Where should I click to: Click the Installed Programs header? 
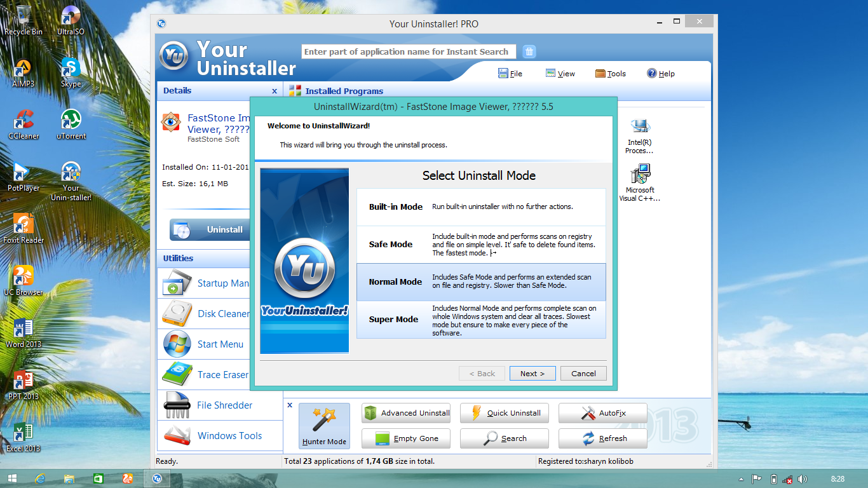tap(344, 91)
